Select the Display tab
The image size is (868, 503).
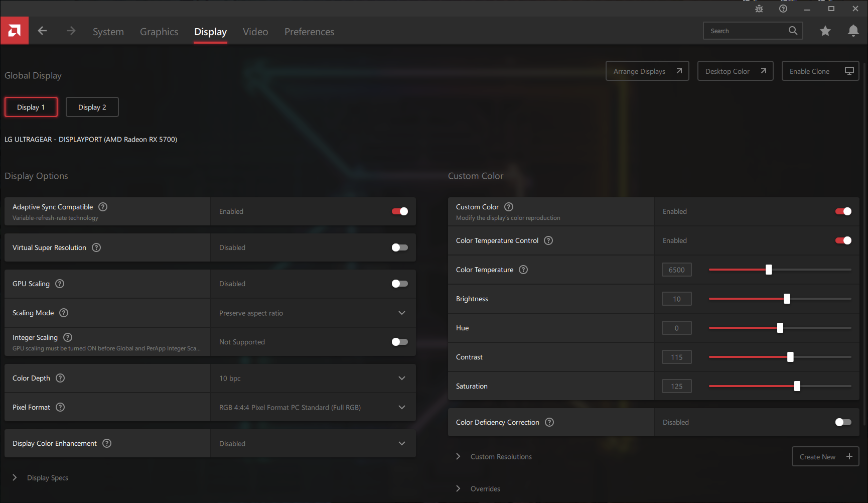211,32
